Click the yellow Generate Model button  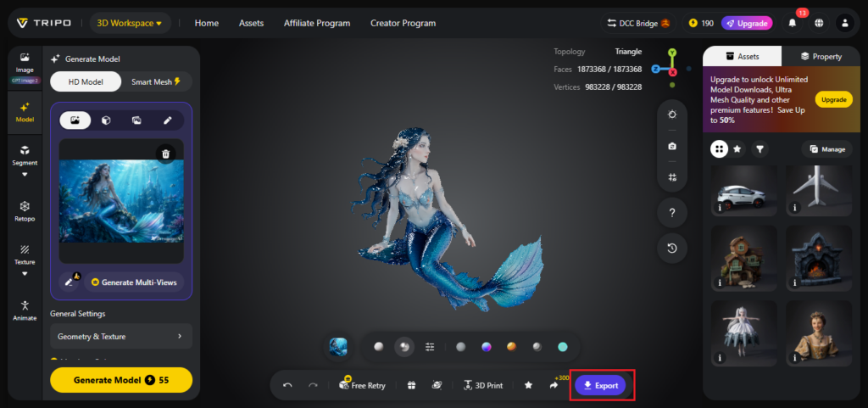[121, 380]
